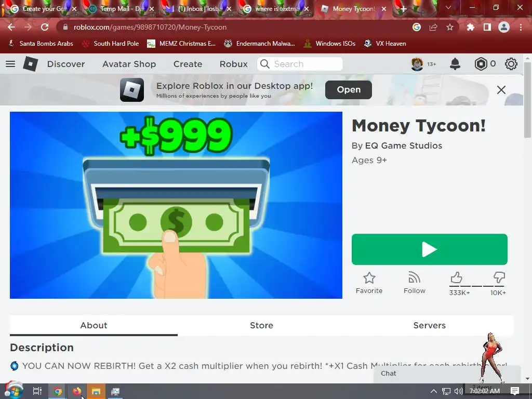Click the Chrome taskbar icon
Screen dimensions: 532x399
pyautogui.click(x=58, y=391)
